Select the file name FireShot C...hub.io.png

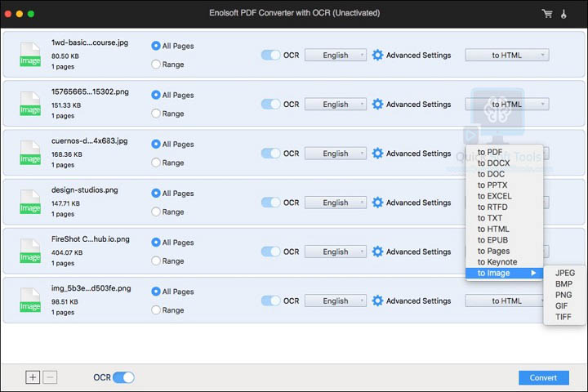coord(91,239)
